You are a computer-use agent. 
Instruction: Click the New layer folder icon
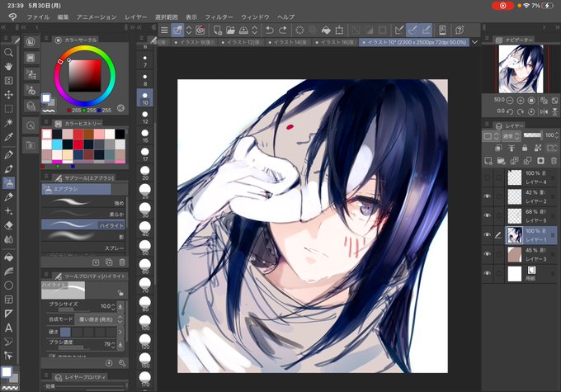click(501, 161)
